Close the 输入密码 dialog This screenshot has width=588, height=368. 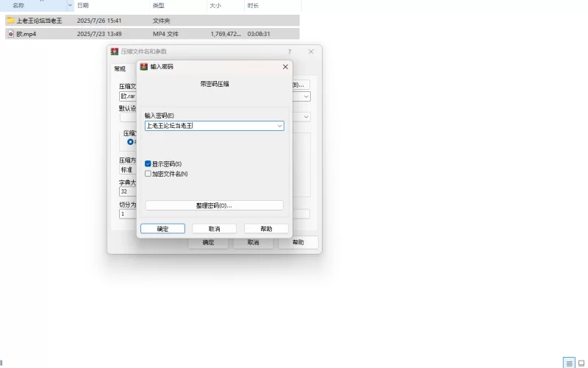point(285,66)
